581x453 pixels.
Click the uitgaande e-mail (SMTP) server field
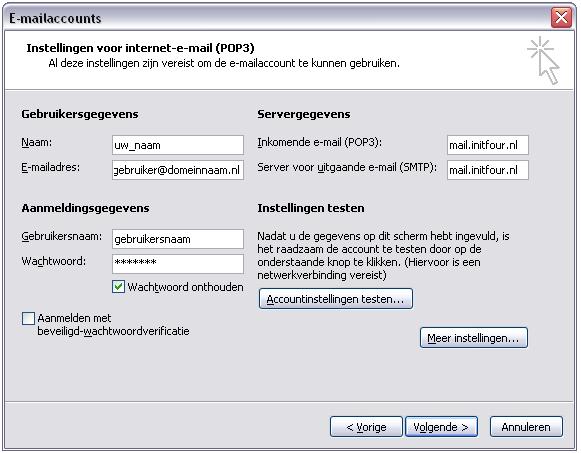488,170
